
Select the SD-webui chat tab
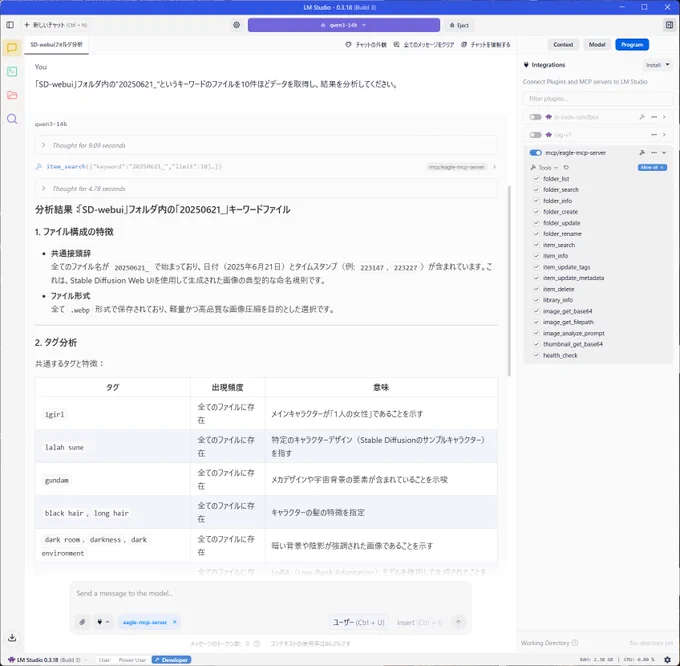click(x=56, y=45)
